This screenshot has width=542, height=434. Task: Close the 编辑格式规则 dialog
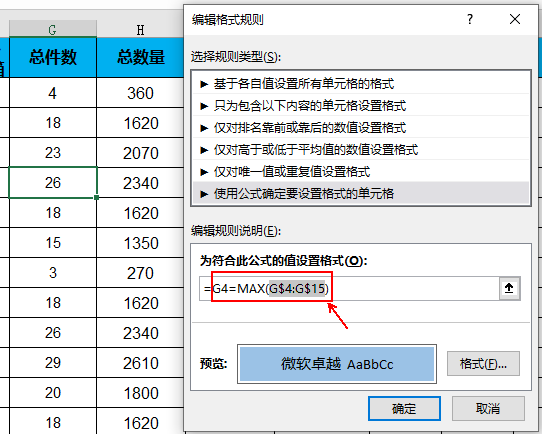515,19
